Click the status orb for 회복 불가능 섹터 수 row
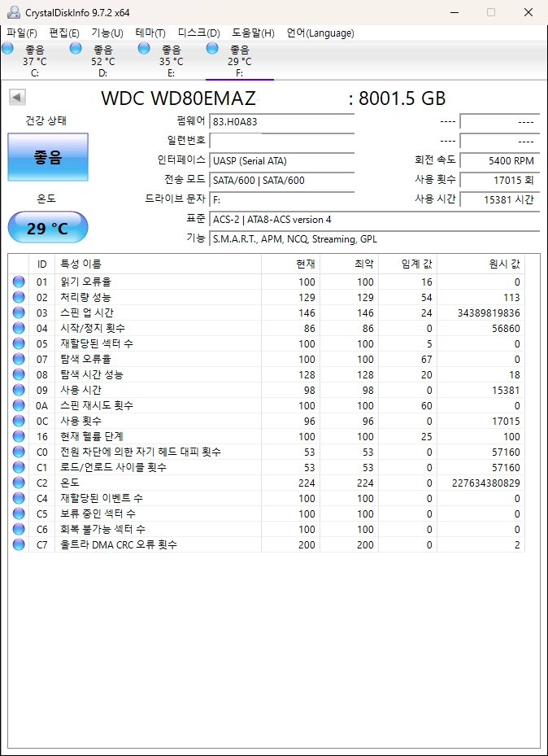The image size is (548, 756). pyautogui.click(x=19, y=529)
